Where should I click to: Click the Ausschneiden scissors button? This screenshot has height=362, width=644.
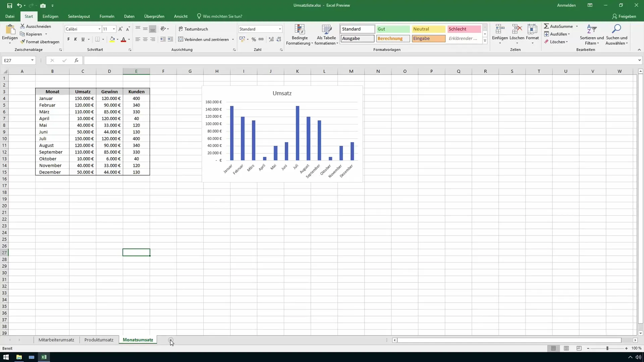36,26
